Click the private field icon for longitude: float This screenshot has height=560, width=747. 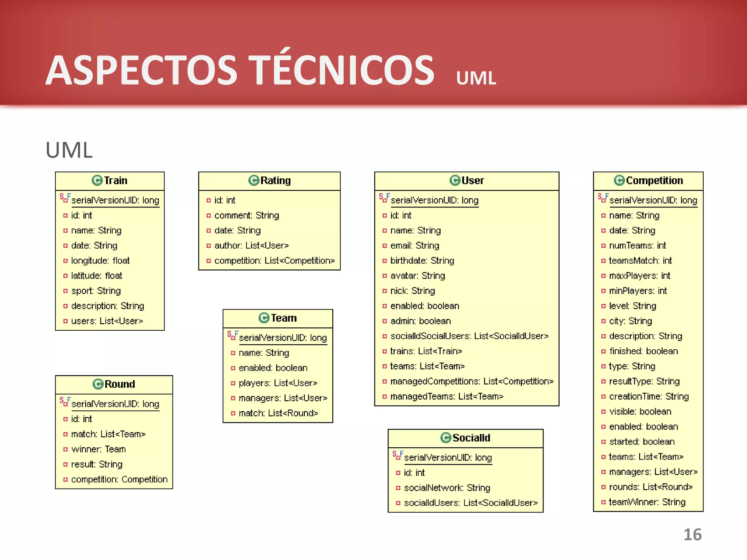(65, 261)
